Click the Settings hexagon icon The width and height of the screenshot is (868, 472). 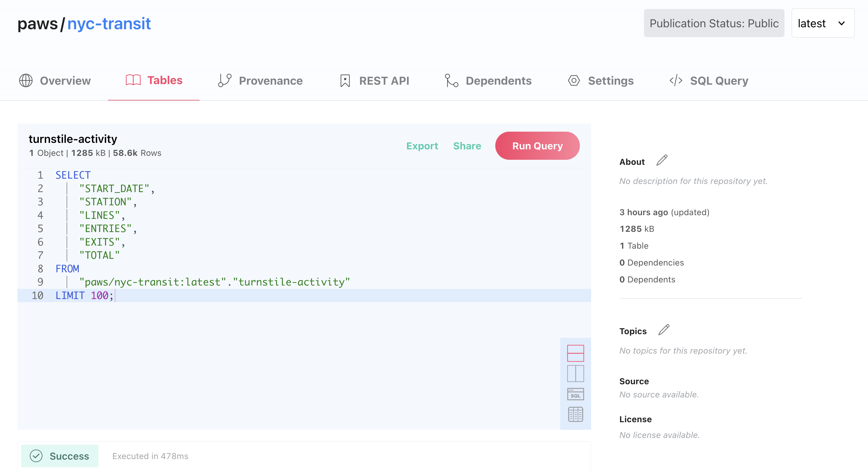574,80
